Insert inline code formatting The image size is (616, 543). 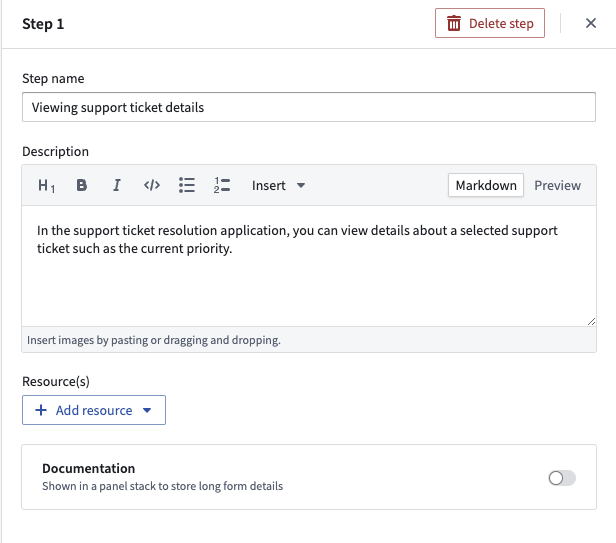[152, 185]
